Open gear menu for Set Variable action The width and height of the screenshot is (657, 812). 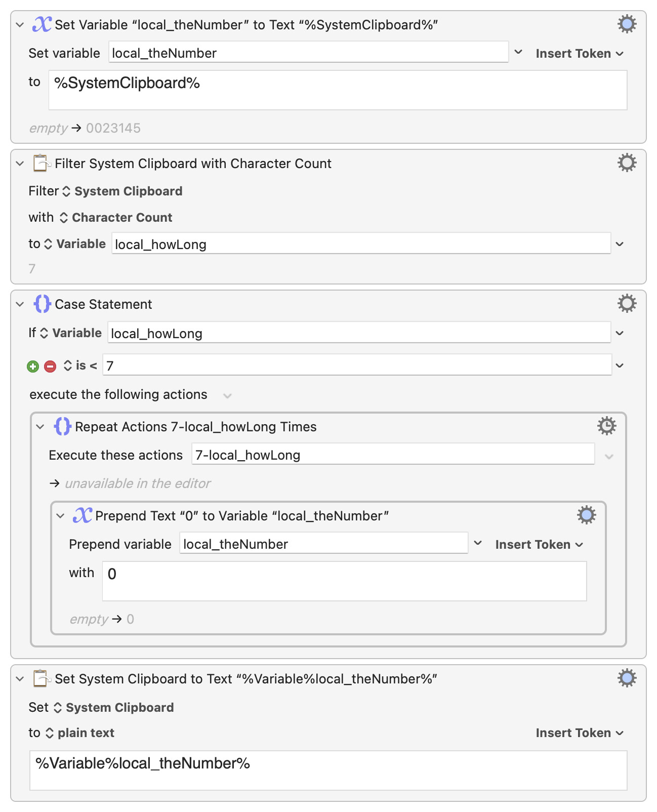click(x=627, y=24)
